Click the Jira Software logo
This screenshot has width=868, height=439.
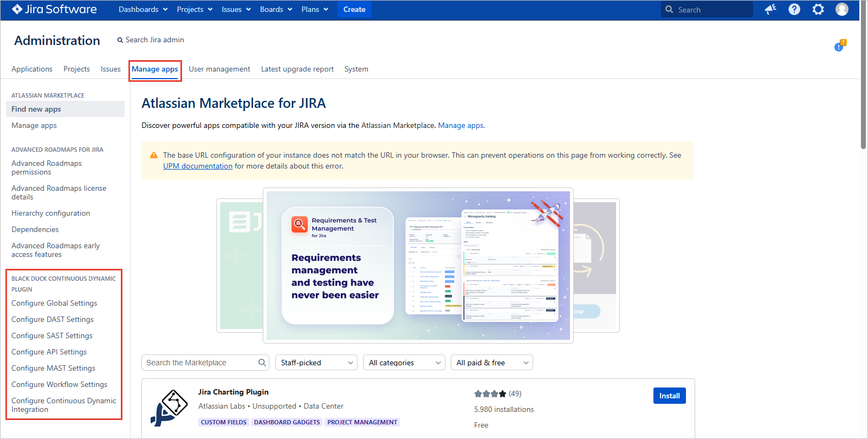click(54, 9)
